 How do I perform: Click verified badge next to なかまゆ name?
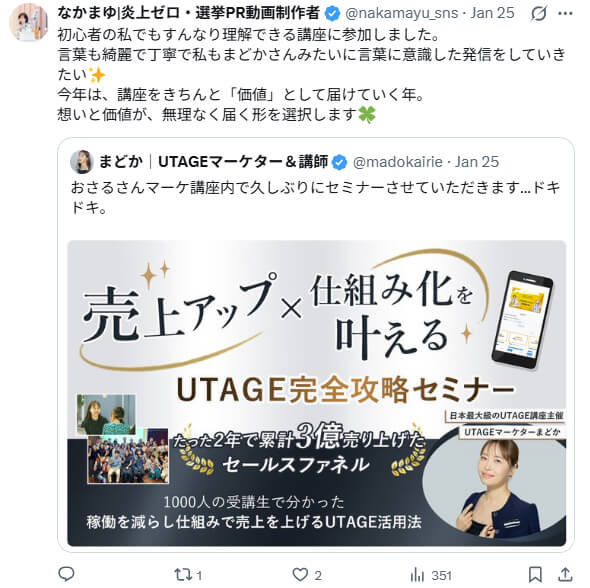coord(332,14)
